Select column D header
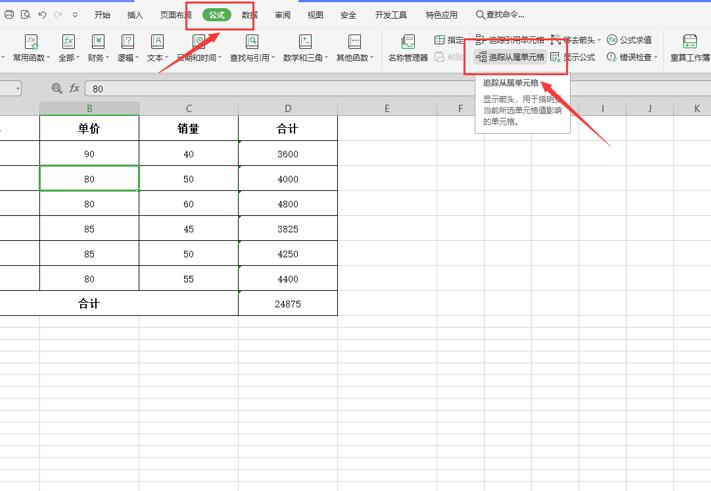Viewport: 711px width, 491px height. pyautogui.click(x=288, y=108)
